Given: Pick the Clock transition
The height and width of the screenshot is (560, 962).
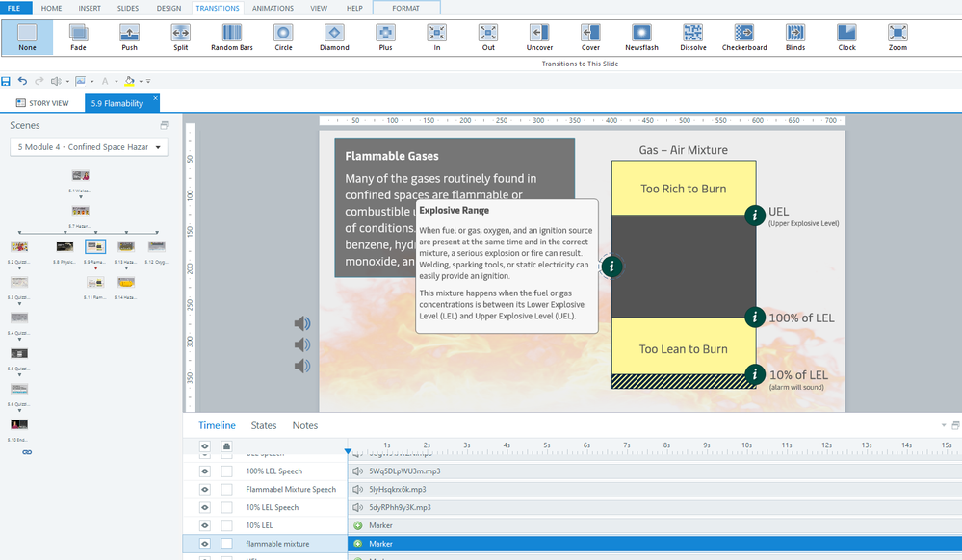Looking at the screenshot, I should pyautogui.click(x=846, y=38).
